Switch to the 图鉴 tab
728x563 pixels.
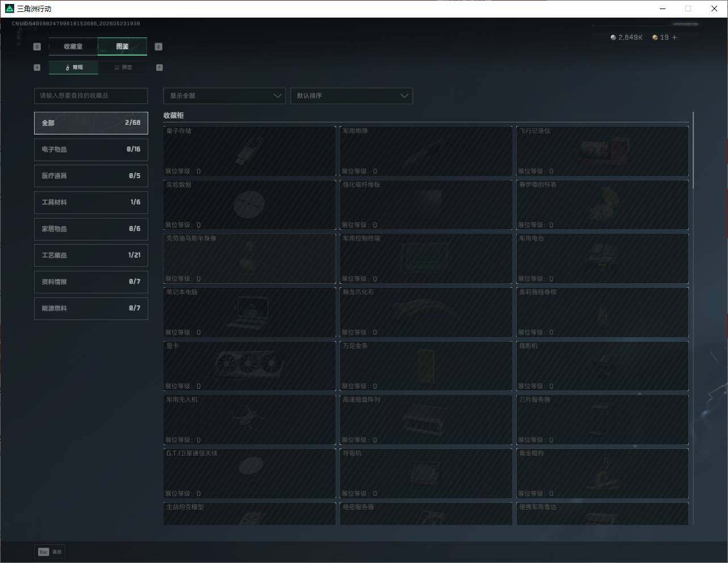[123, 47]
